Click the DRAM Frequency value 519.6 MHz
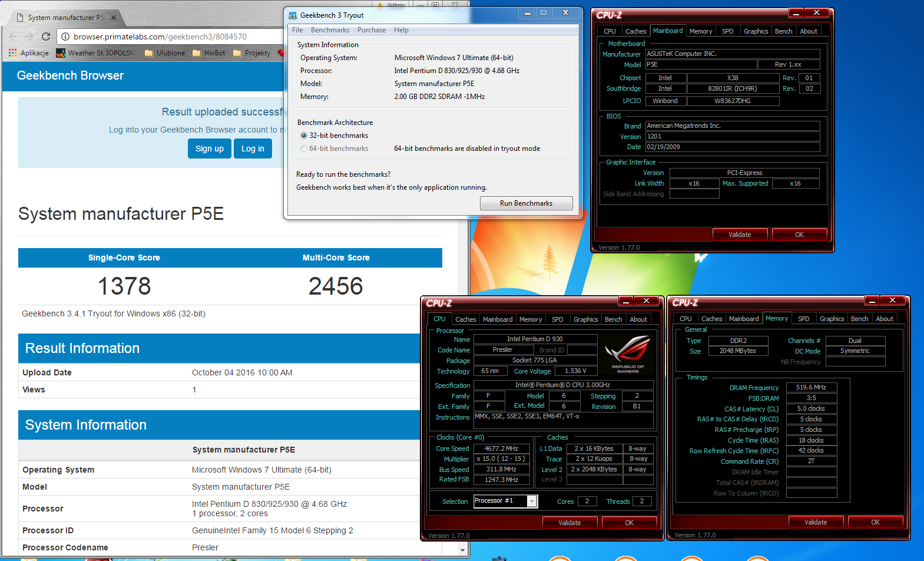Screen dimensions: 924x561 point(811,388)
